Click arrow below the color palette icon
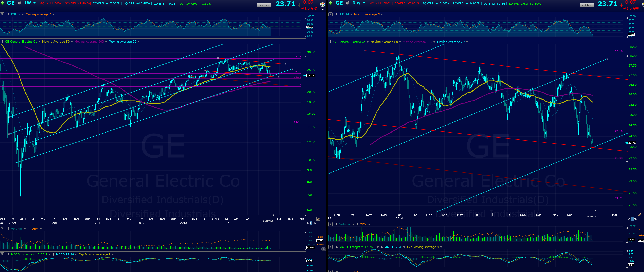 [323, 10]
